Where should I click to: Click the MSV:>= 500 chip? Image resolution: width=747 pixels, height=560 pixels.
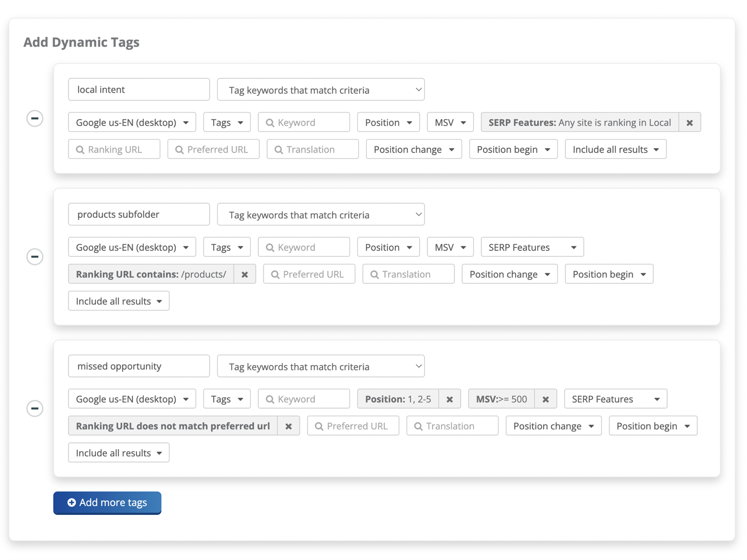[x=502, y=399]
